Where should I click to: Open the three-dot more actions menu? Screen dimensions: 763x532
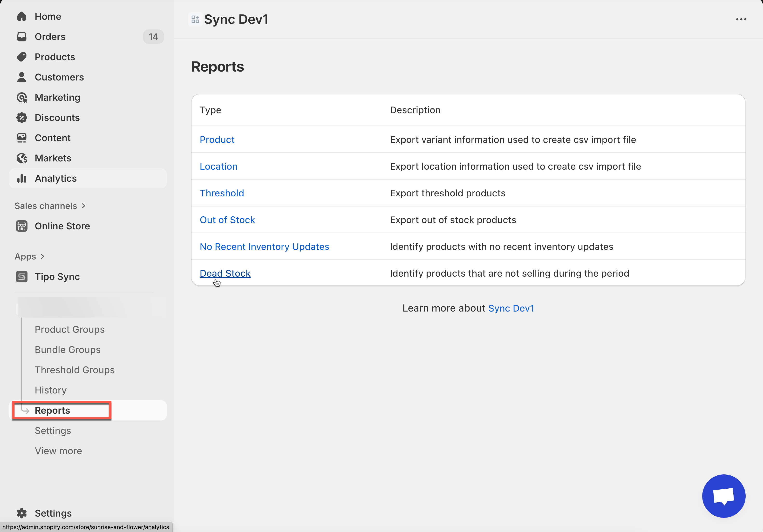click(741, 19)
